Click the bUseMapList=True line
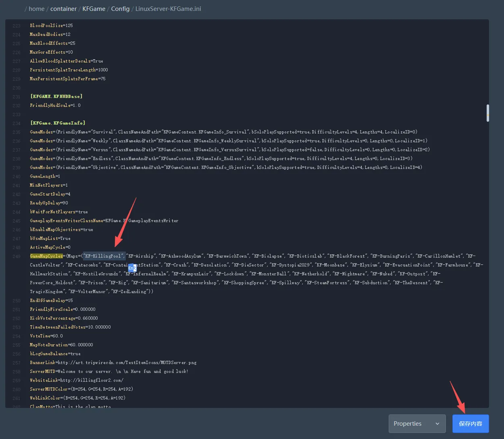This screenshot has height=439, width=504. [50, 238]
